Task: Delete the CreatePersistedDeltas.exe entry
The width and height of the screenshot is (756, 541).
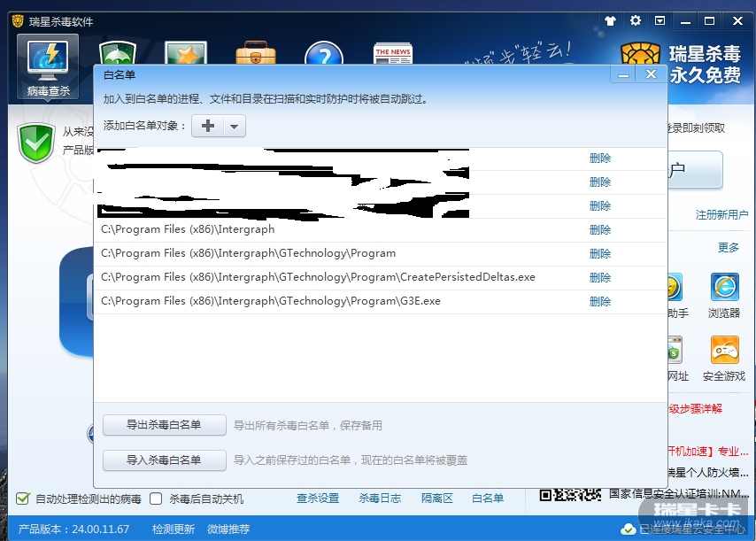Action: pyautogui.click(x=600, y=278)
